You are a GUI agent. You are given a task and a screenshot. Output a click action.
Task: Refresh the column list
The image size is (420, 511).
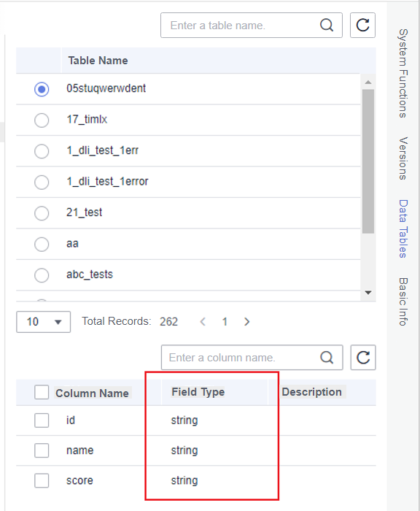click(x=363, y=358)
